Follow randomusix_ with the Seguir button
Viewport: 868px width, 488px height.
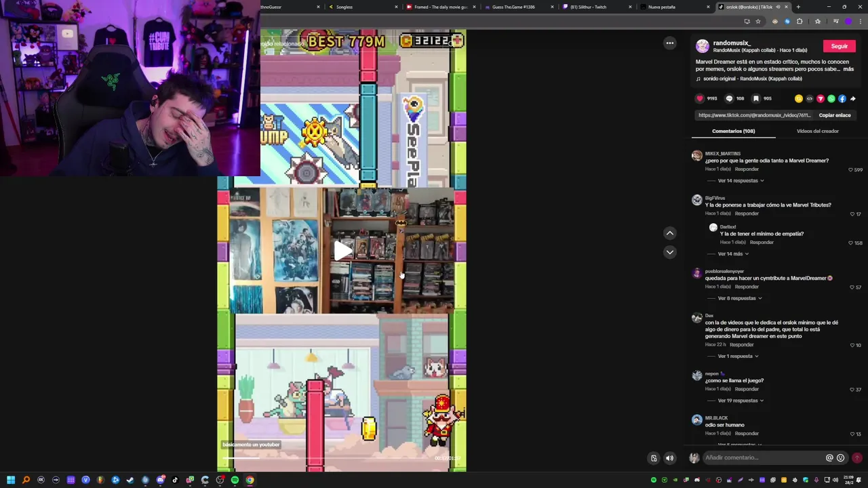[x=840, y=46]
